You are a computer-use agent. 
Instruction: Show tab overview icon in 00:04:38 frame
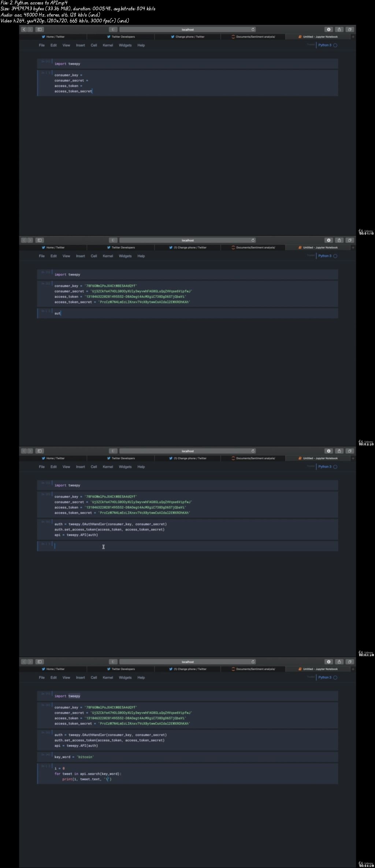[350, 662]
